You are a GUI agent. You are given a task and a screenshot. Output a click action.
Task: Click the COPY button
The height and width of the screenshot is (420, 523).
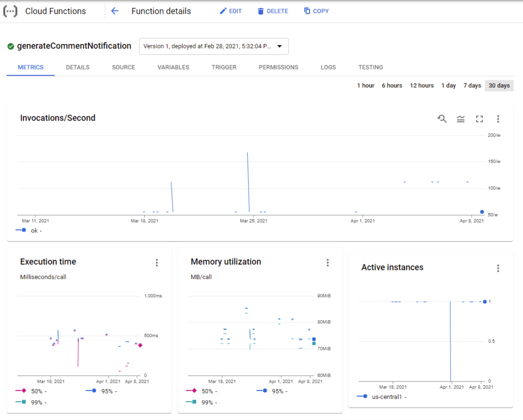(317, 11)
